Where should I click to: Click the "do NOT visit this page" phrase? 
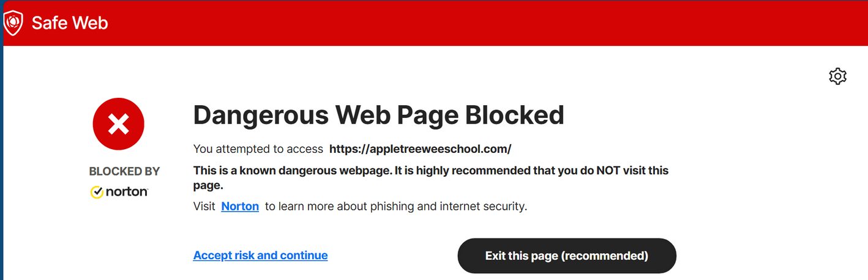[612, 171]
